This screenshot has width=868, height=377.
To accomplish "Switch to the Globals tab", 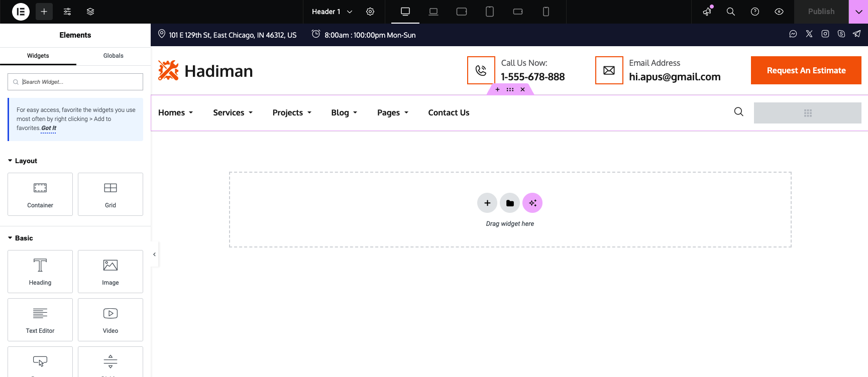I will tap(113, 56).
